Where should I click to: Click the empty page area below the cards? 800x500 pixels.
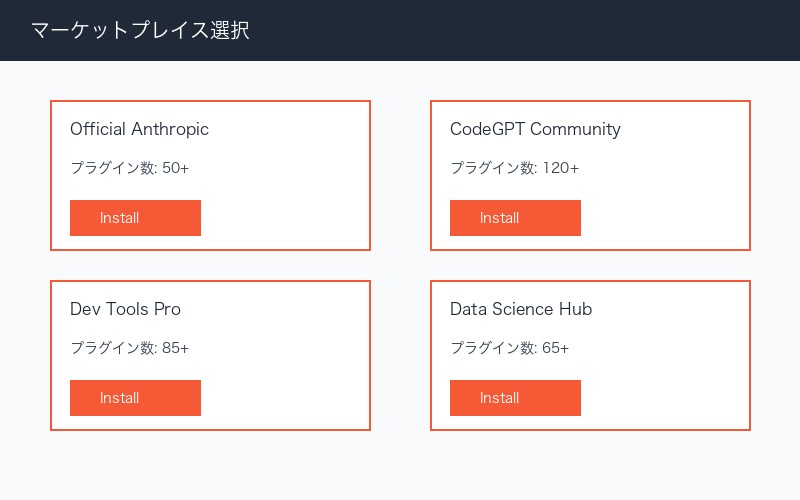point(400,466)
